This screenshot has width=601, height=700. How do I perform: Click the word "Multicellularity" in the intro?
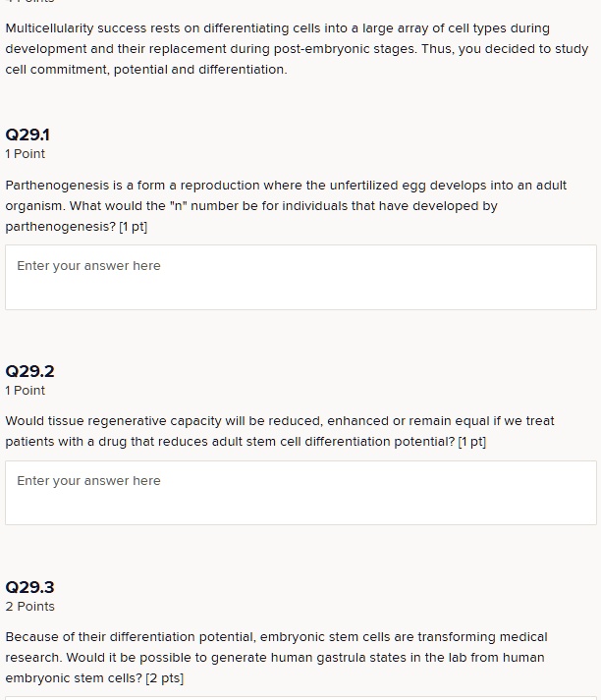coord(51,27)
